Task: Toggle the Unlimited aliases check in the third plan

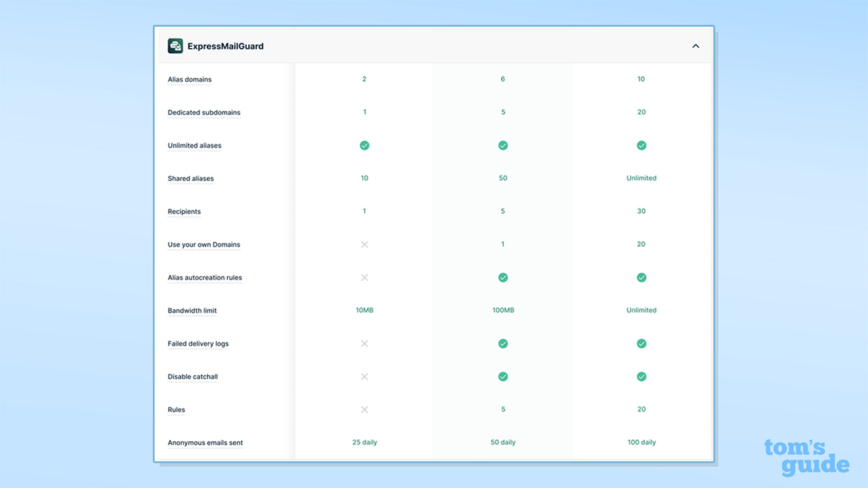Action: tap(641, 145)
